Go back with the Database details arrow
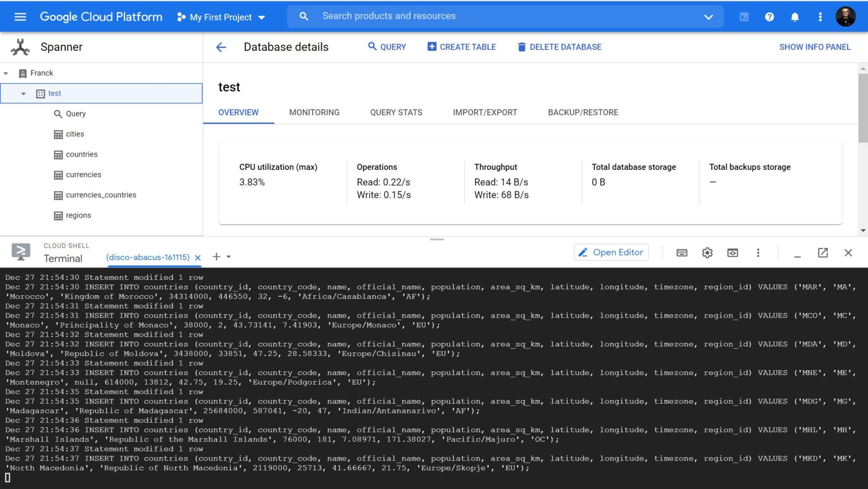Viewport: 868px width, 489px height. pos(221,47)
